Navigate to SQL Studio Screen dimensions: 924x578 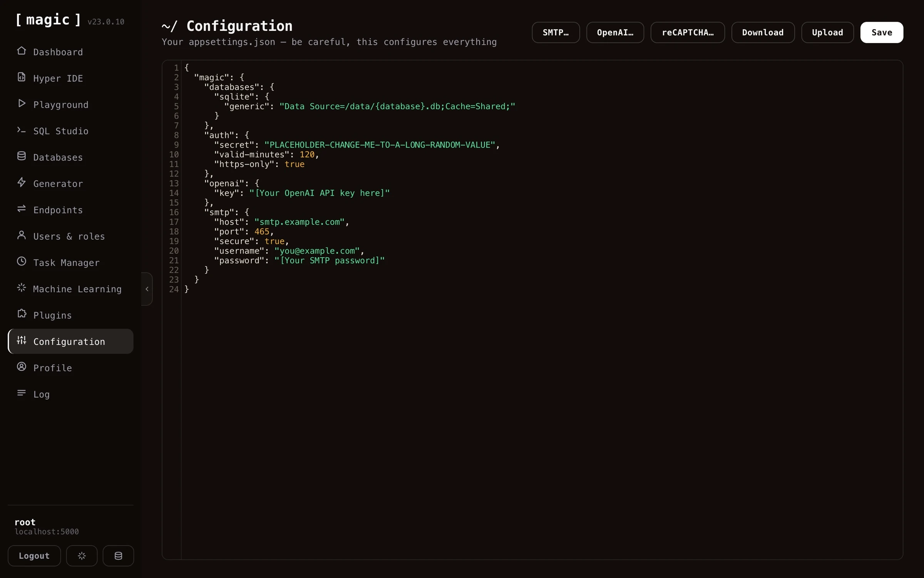(x=70, y=131)
